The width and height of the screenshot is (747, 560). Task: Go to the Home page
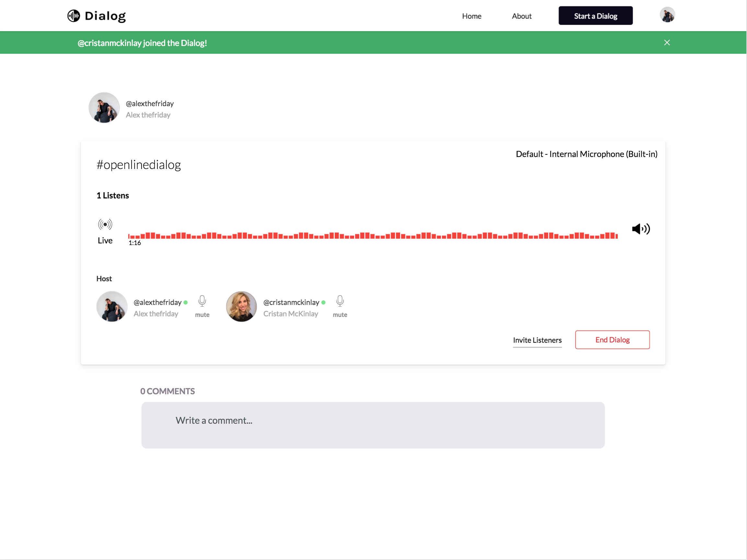pyautogui.click(x=471, y=16)
